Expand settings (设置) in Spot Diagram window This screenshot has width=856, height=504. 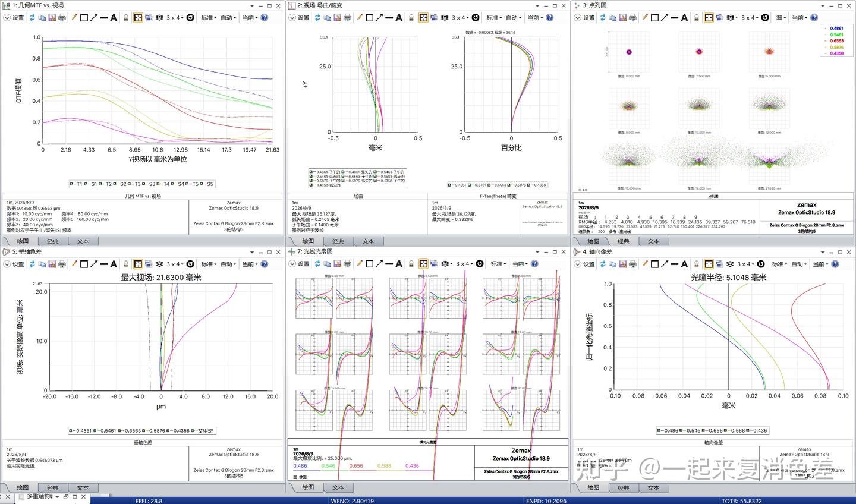(x=578, y=18)
